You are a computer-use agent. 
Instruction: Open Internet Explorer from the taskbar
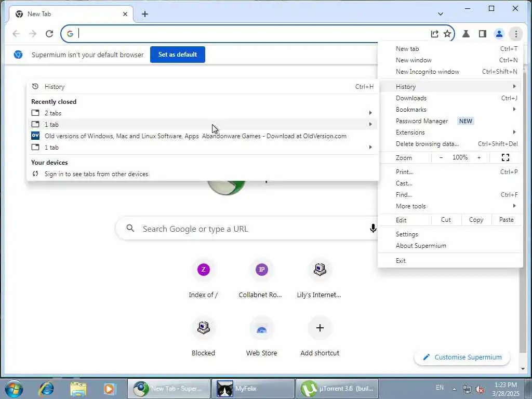point(46,389)
